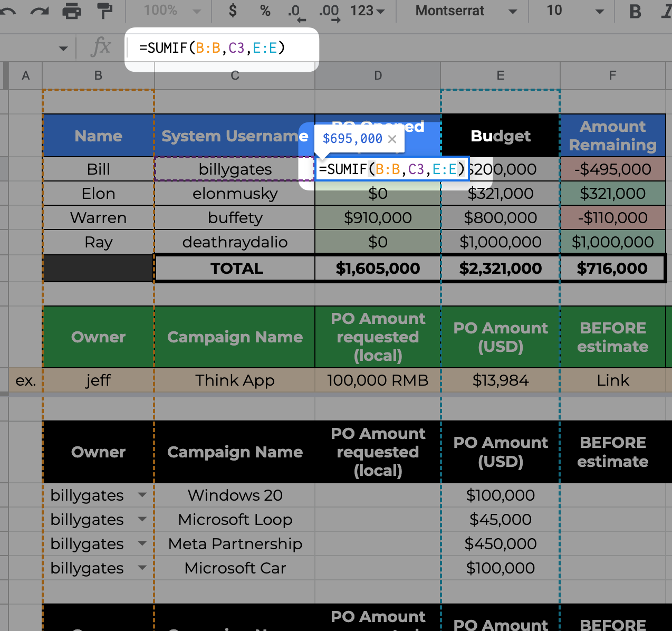
Task: Select column B header
Action: pos(98,75)
